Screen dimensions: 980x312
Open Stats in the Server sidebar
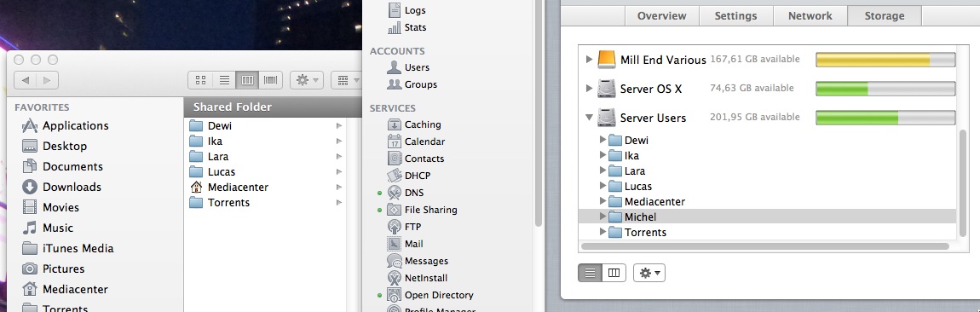tap(406, 27)
